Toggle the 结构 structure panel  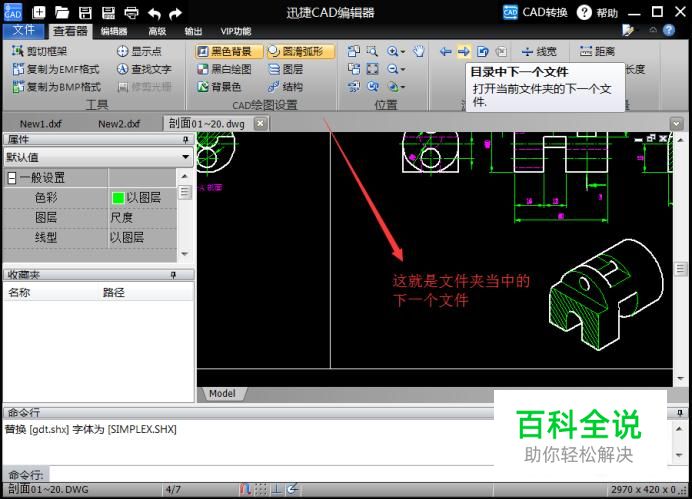[x=286, y=87]
